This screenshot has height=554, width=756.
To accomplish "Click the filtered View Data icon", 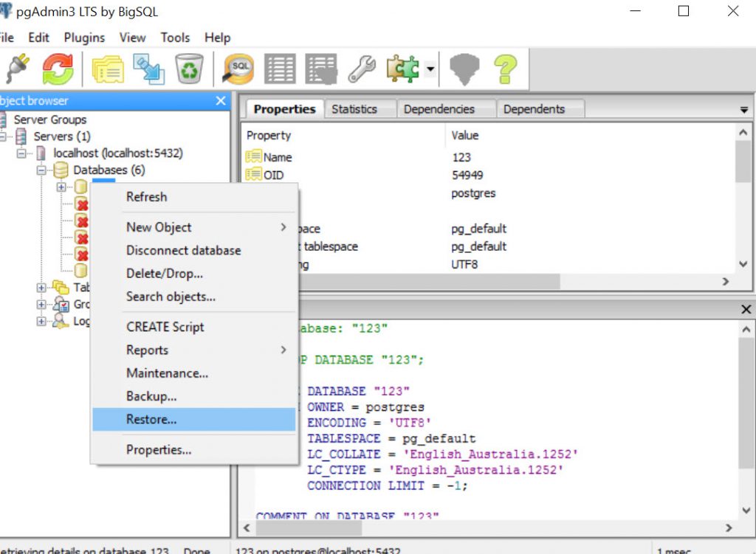I will (320, 69).
